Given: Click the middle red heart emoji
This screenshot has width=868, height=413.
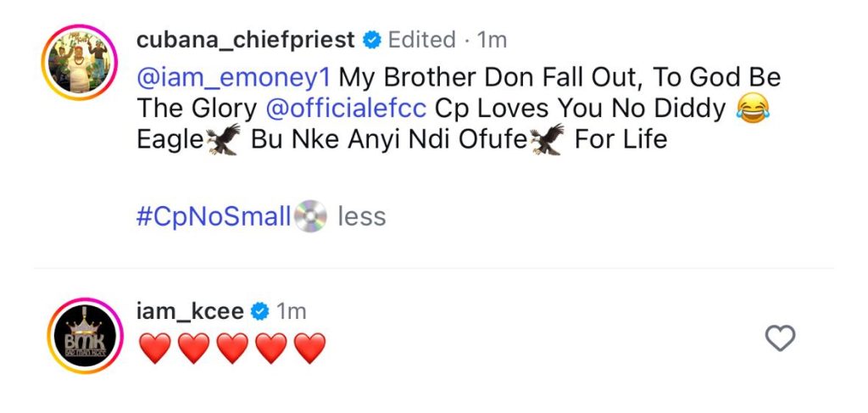Looking at the screenshot, I should coord(232,349).
